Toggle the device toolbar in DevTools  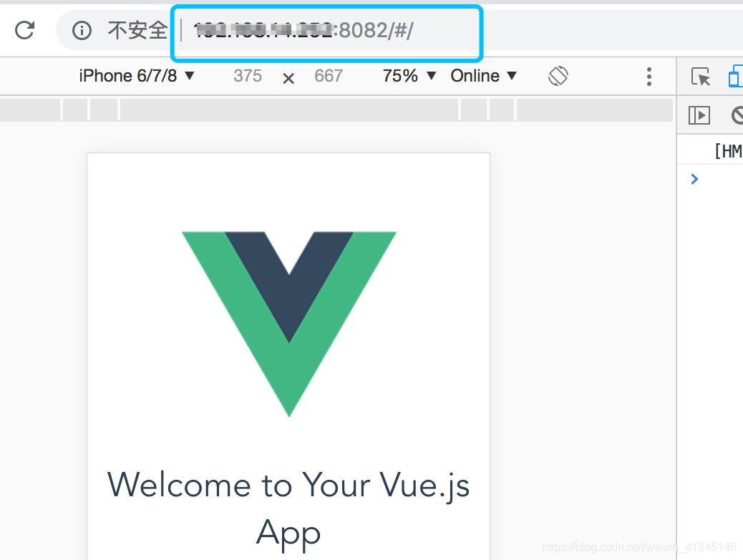pos(735,77)
